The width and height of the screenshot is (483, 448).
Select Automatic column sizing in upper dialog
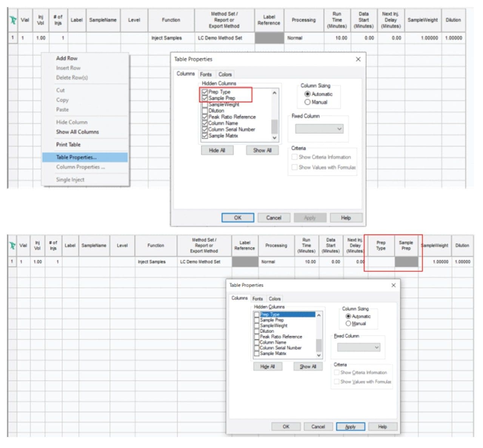coord(307,94)
